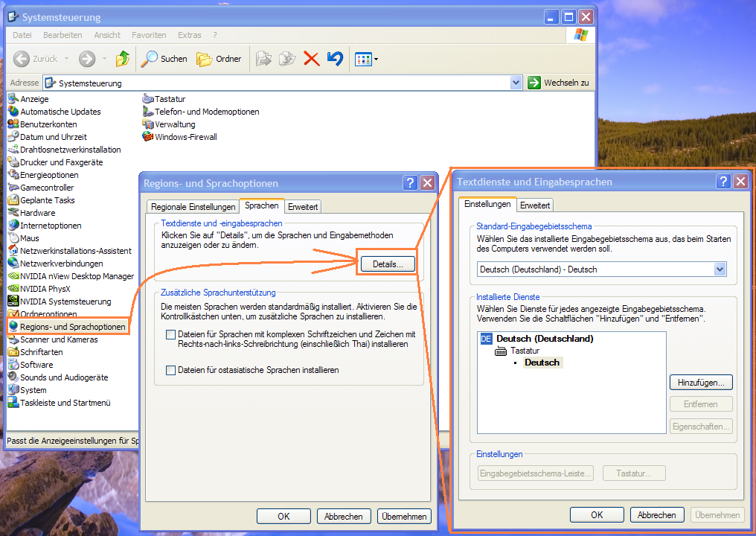Select Deutsch keyboard layout in installed services

point(542,363)
